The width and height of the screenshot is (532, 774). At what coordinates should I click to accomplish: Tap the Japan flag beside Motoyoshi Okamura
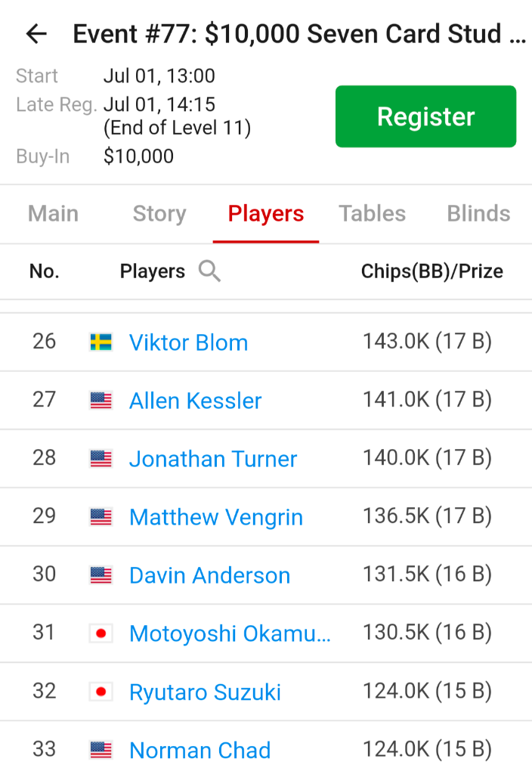pyautogui.click(x=101, y=633)
